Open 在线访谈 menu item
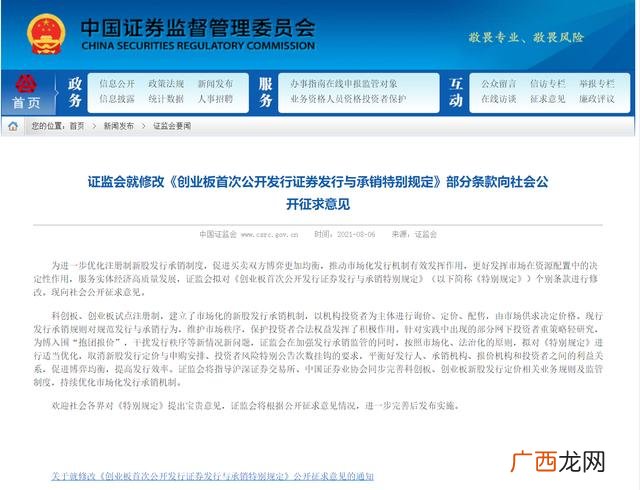 pos(498,99)
